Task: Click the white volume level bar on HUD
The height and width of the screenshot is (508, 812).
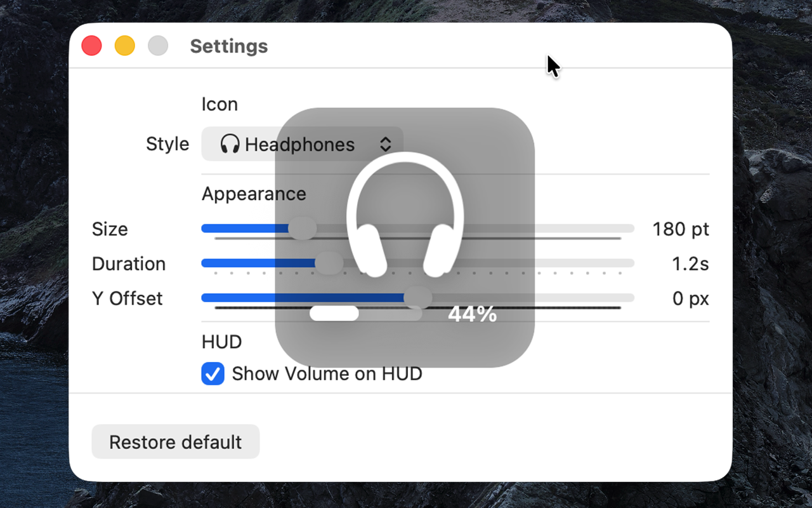Action: (x=334, y=313)
